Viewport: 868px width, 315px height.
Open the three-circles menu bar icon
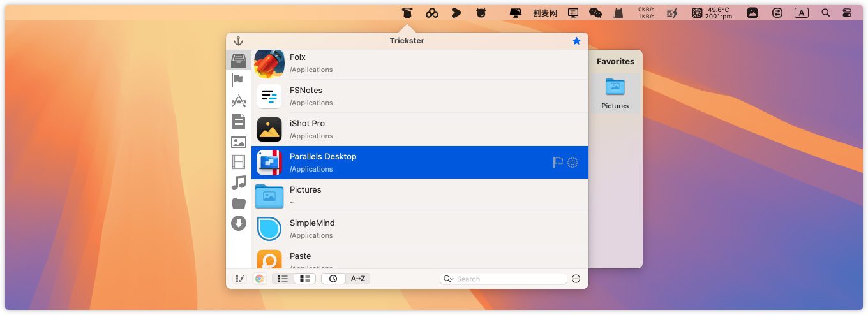432,12
